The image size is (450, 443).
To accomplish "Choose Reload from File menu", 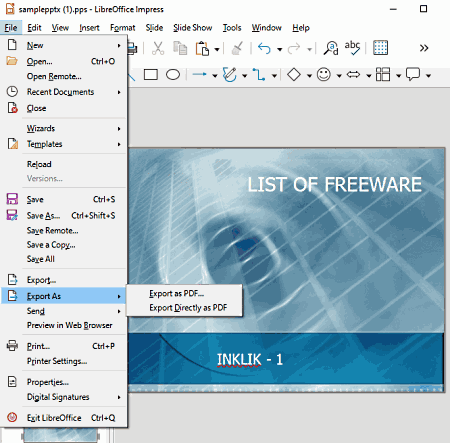I will [64, 164].
